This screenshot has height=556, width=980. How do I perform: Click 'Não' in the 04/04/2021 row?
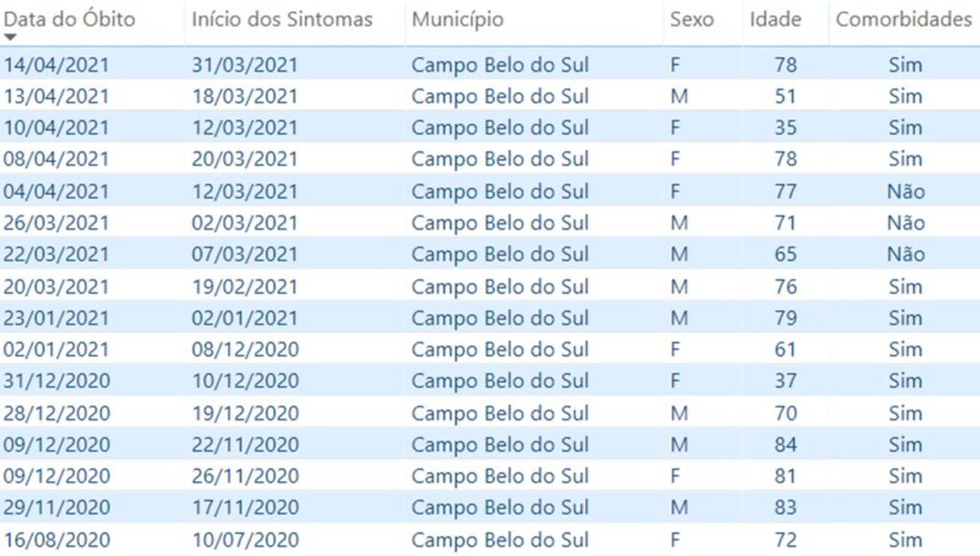click(905, 191)
